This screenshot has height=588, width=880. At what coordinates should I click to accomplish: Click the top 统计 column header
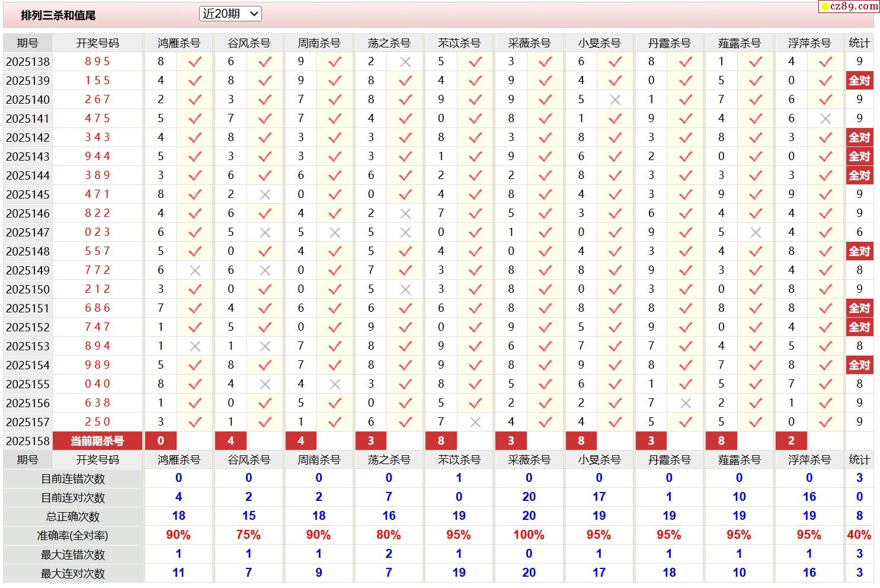tap(859, 43)
